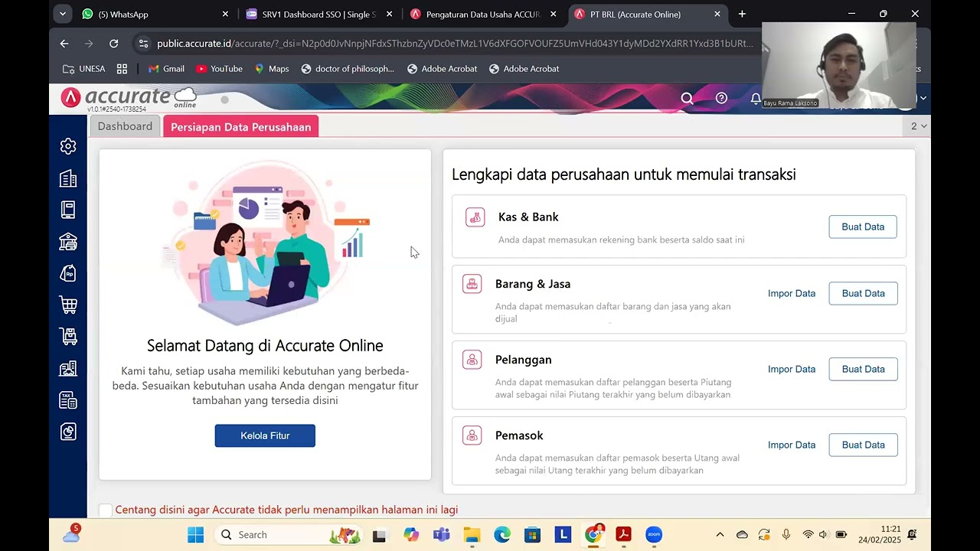Switch to Pengaturan Data Usaha ACCURATE browser tab
The width and height of the screenshot is (980, 551).
coord(484,14)
